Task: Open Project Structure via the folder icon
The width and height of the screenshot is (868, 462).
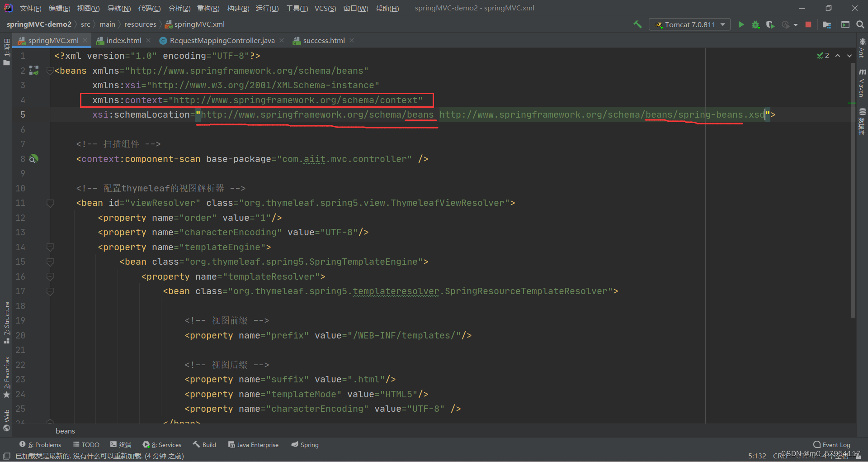Action: point(827,24)
